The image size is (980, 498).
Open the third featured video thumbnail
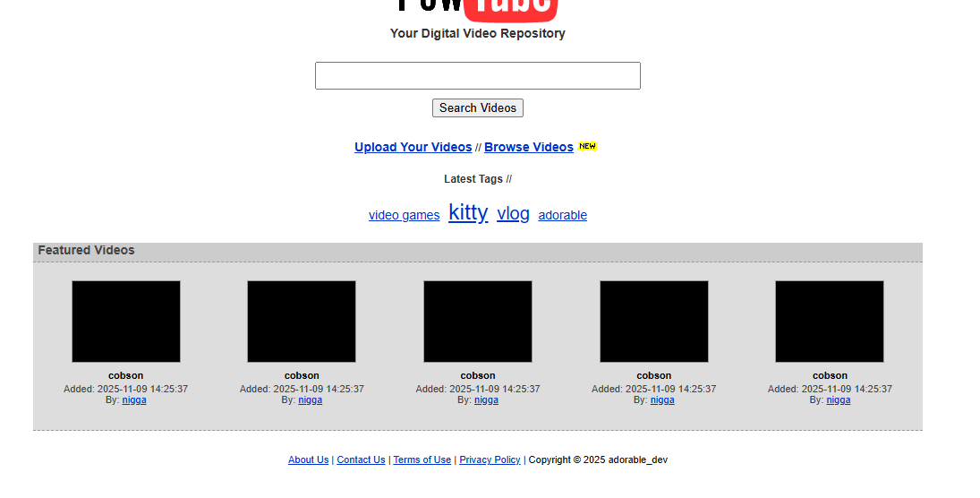point(478,322)
